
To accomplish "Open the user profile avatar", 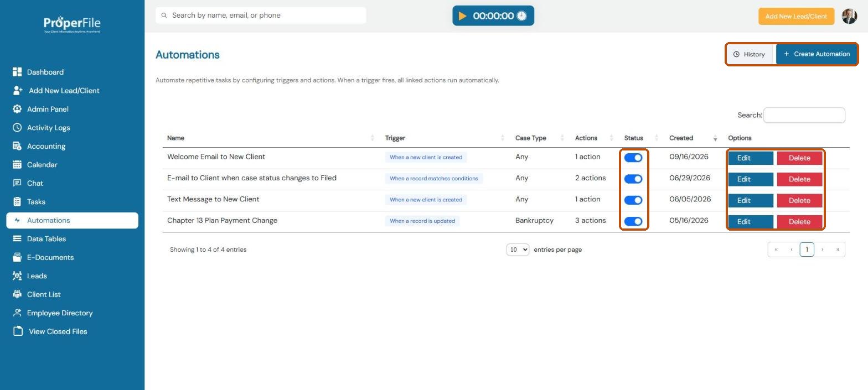I will coord(849,16).
